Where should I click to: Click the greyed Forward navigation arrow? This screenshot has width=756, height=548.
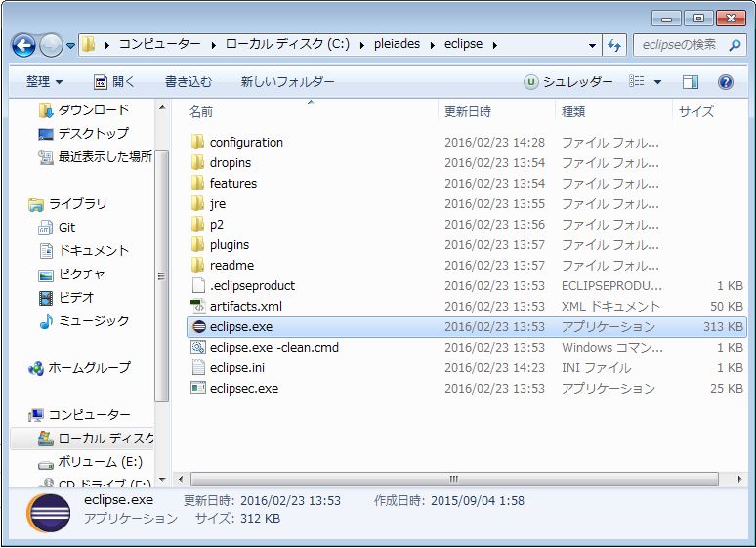pyautogui.click(x=51, y=45)
